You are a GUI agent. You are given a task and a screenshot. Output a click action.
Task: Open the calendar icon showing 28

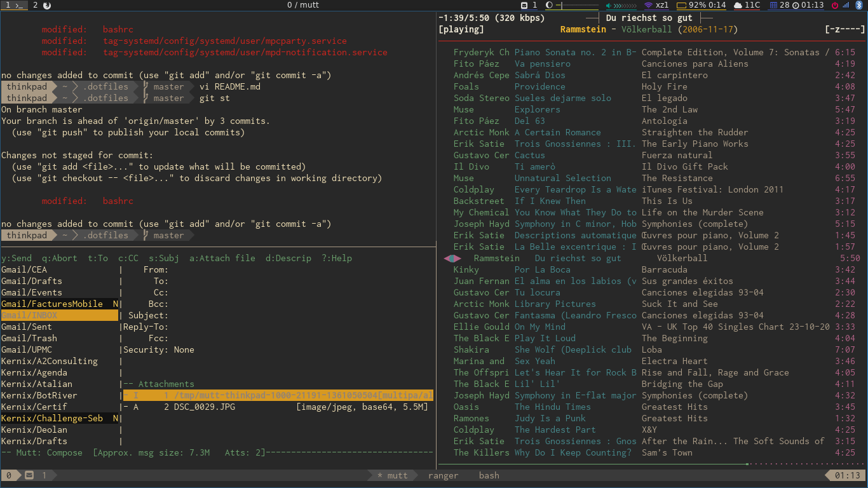point(773,5)
